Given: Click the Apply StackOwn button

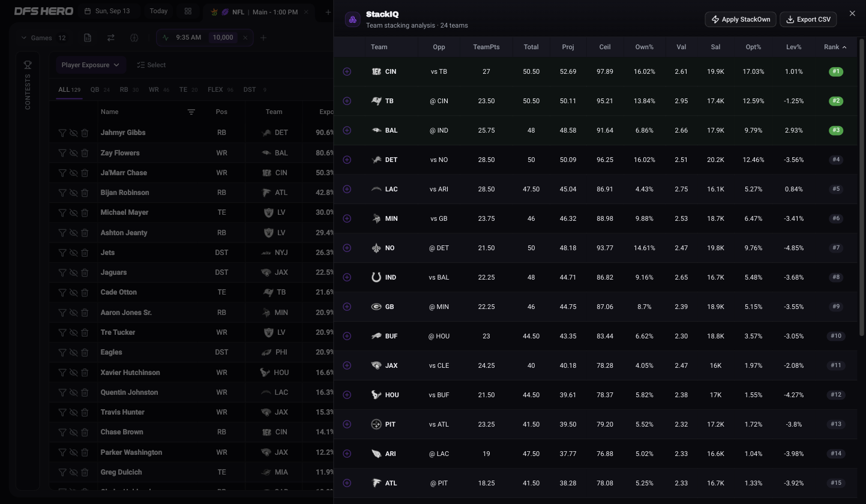Looking at the screenshot, I should (741, 19).
